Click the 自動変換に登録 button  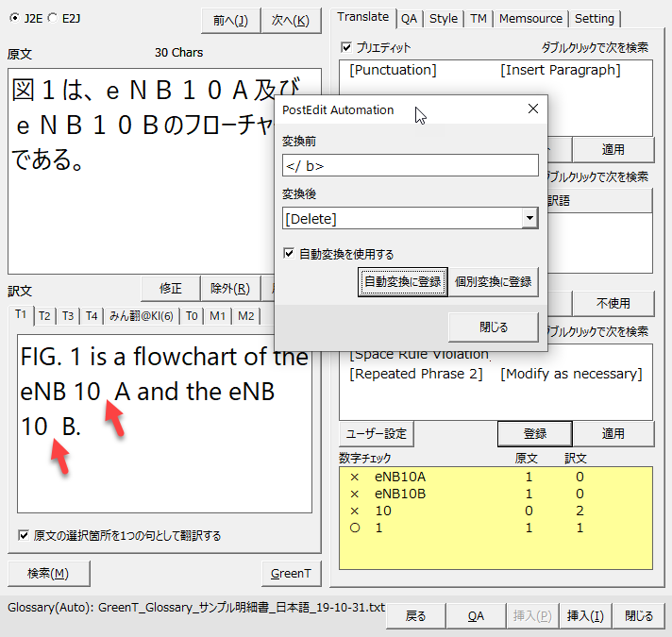402,282
